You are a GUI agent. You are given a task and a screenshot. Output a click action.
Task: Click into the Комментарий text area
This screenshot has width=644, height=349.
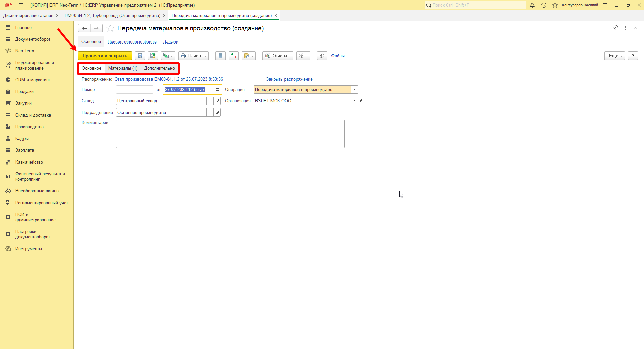230,134
